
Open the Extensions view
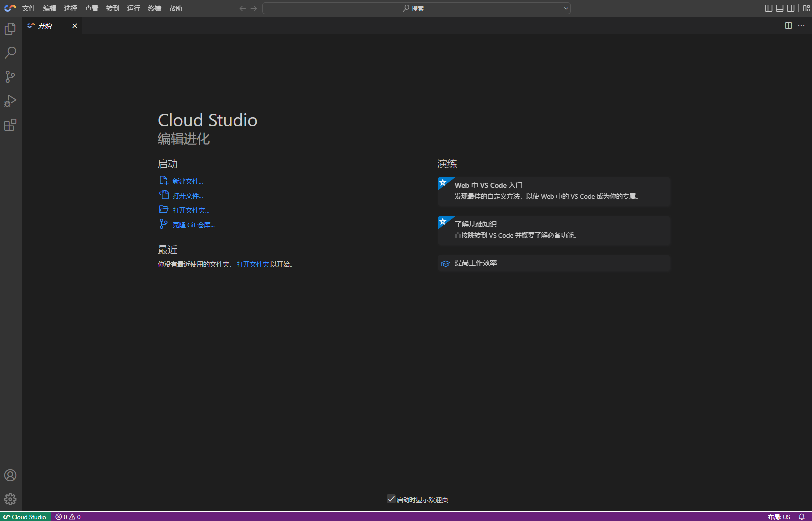coord(10,125)
